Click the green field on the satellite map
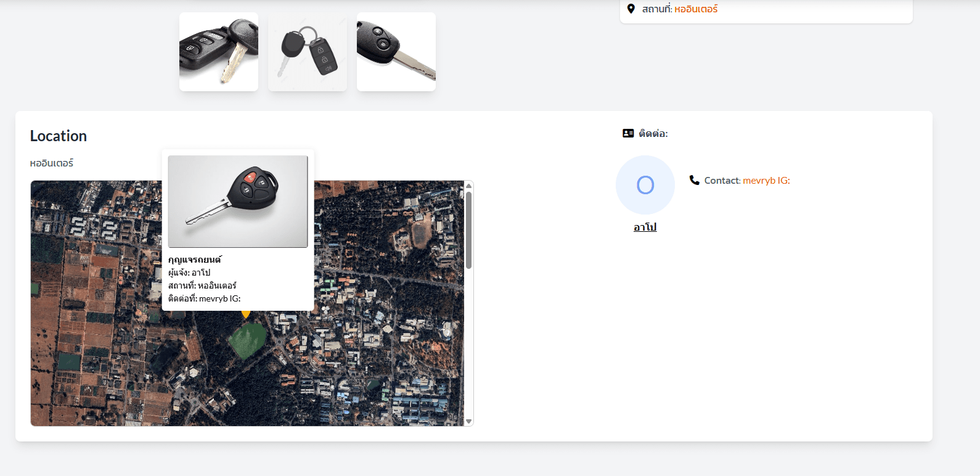The image size is (980, 476). (x=247, y=340)
